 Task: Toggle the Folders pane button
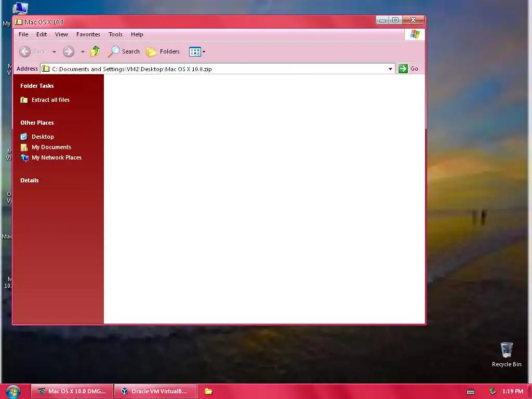coord(163,51)
